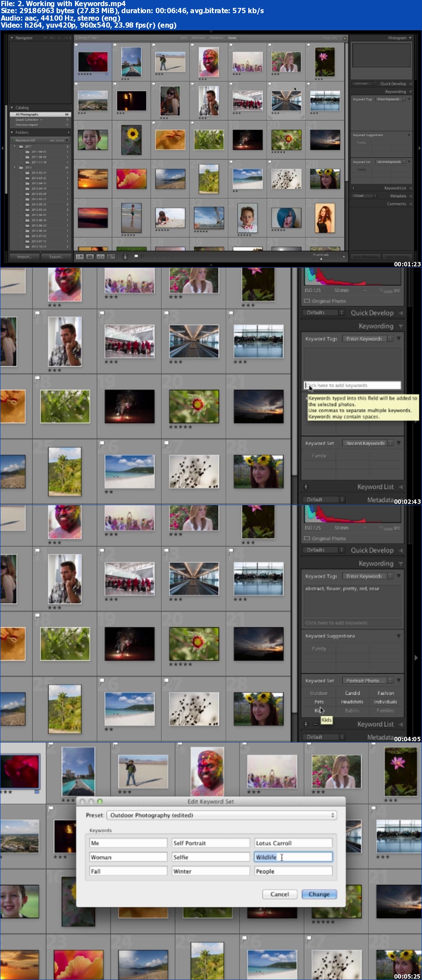
Task: Select All Photographs in the Catalog panel
Action: [x=40, y=114]
